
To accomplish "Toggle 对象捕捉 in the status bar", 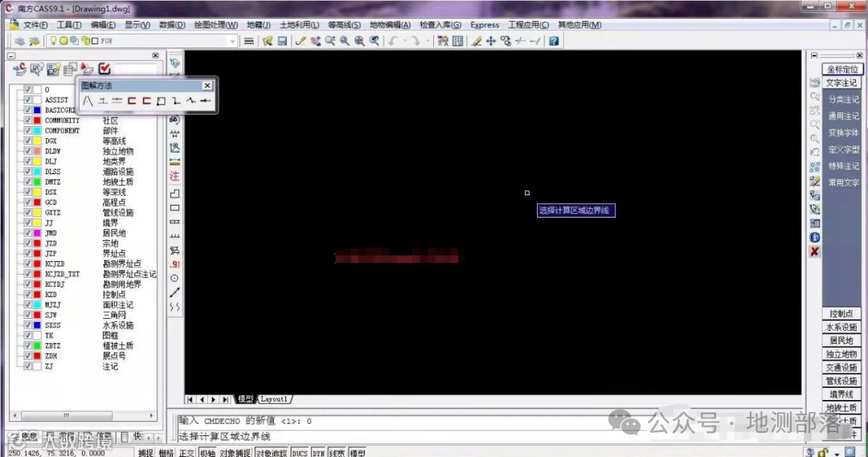I will (235, 452).
